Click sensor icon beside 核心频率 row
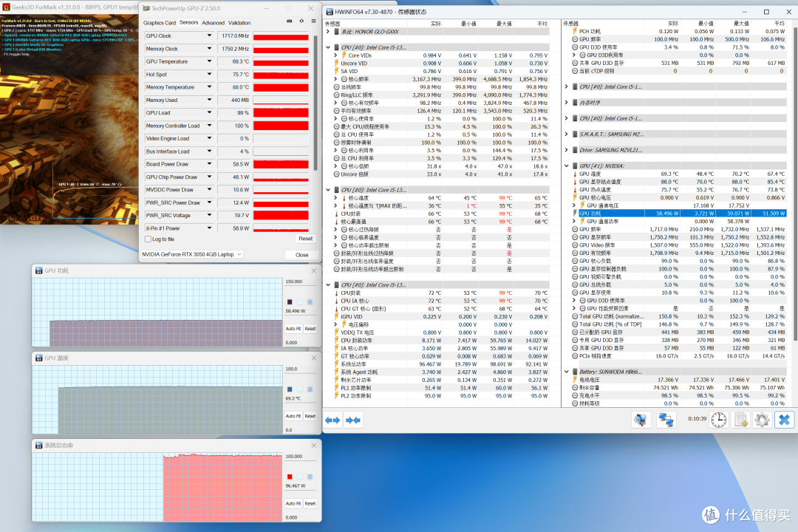The image size is (798, 532). pos(344,79)
